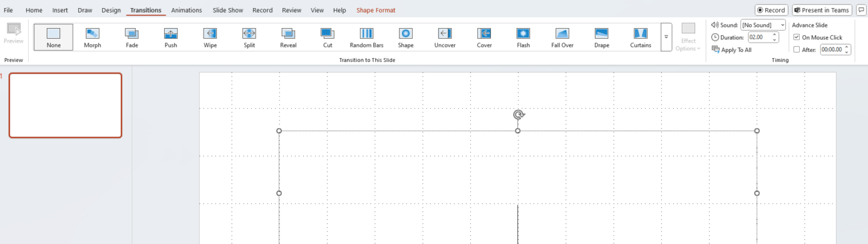The height and width of the screenshot is (244, 868).
Task: Switch to the Review tab
Action: click(x=291, y=10)
